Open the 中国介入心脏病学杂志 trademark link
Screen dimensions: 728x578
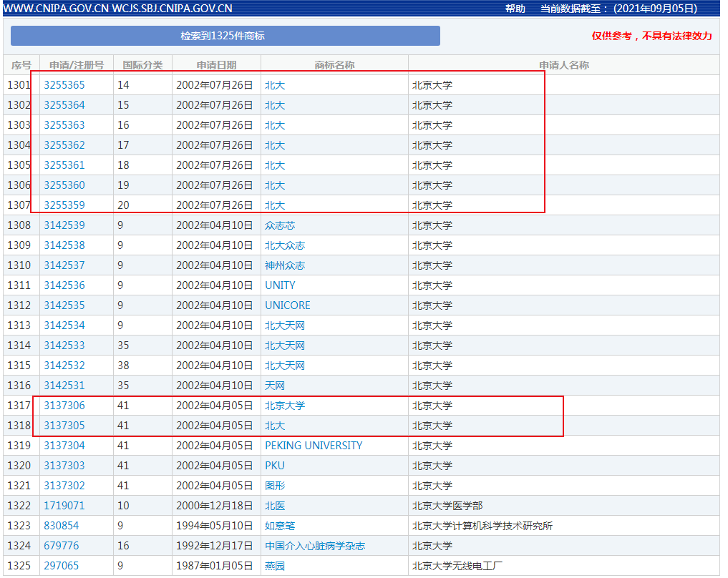pyautogui.click(x=315, y=545)
